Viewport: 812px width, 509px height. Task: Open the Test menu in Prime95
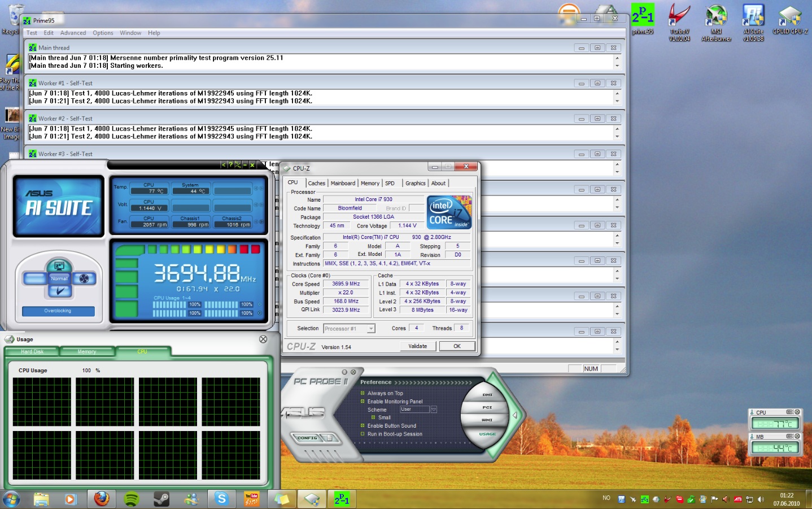pos(32,33)
